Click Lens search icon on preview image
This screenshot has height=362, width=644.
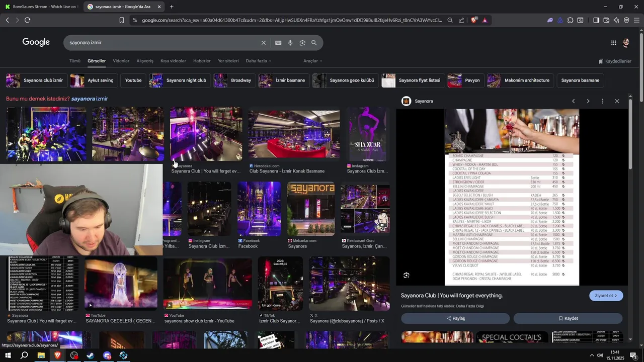[407, 275]
